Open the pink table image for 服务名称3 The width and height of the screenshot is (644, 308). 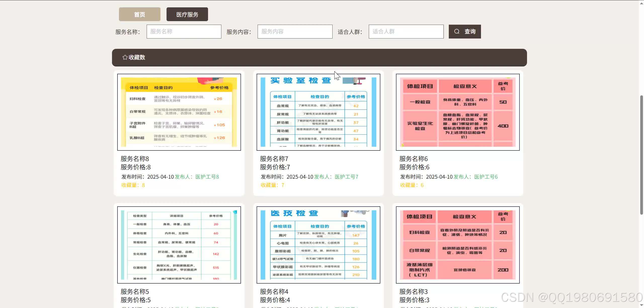point(458,244)
